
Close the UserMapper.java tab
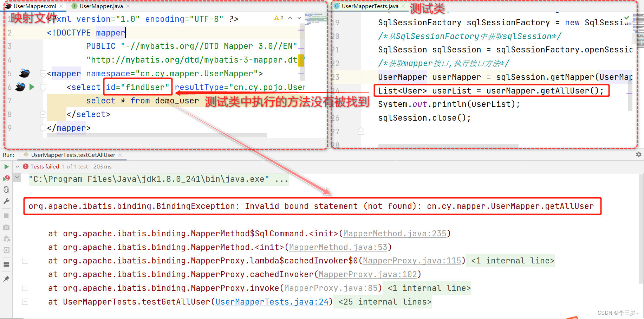click(128, 6)
